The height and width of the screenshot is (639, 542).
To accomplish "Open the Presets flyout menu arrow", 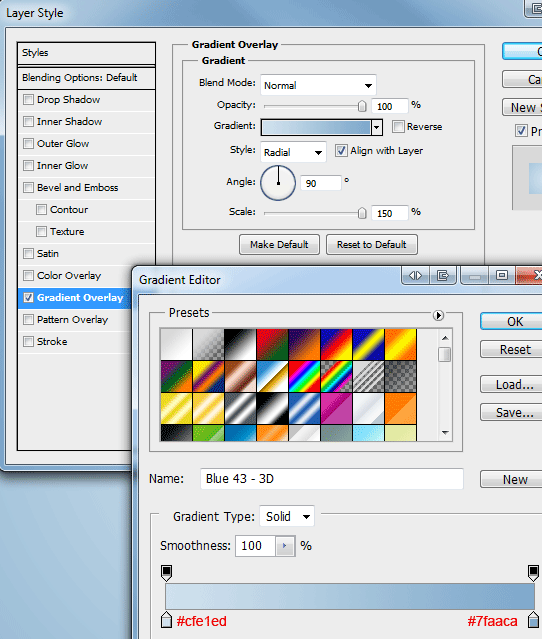I will [x=438, y=315].
